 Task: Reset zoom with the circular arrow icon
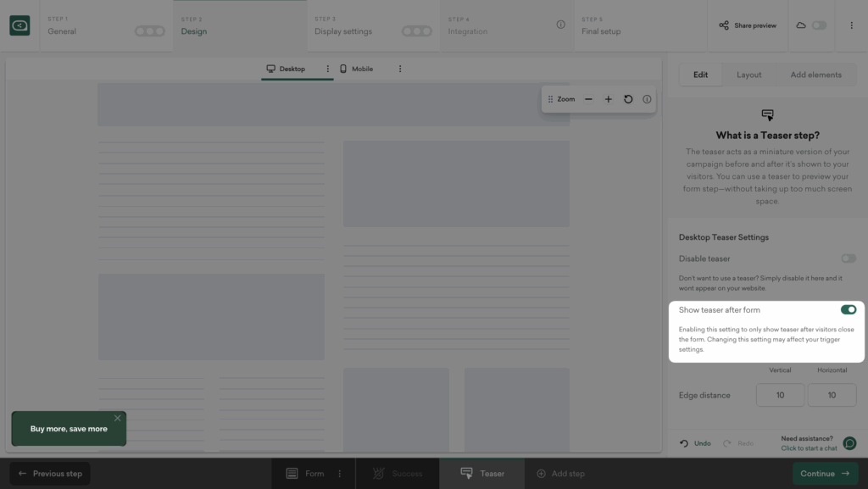(628, 99)
